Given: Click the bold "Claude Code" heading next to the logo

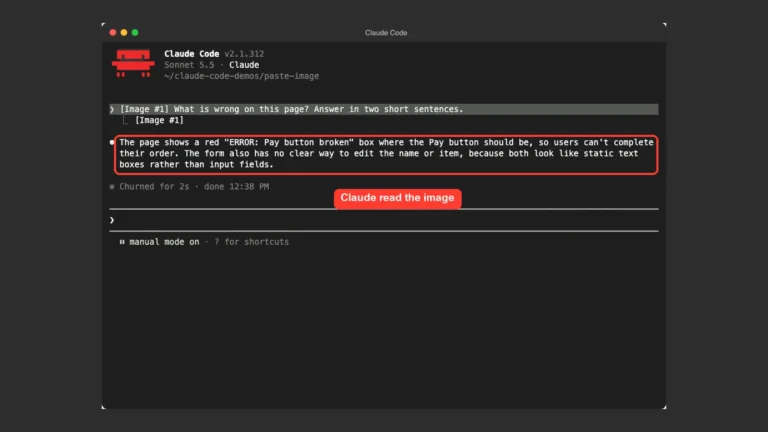Looking at the screenshot, I should (192, 54).
